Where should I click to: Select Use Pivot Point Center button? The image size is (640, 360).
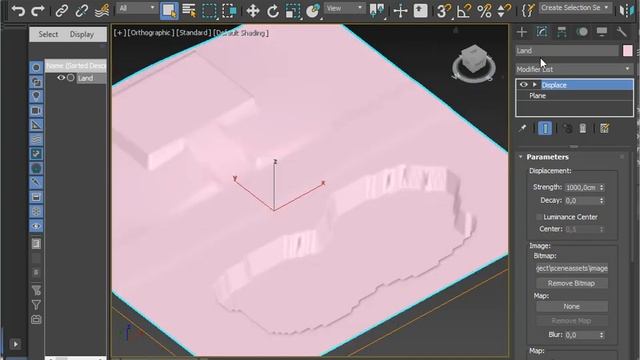pyautogui.click(x=376, y=11)
